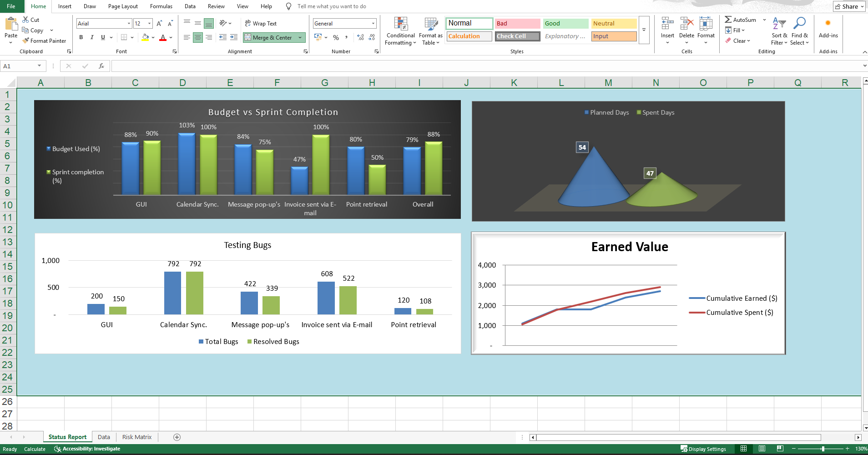Click Increase Decimal icon

coord(361,37)
